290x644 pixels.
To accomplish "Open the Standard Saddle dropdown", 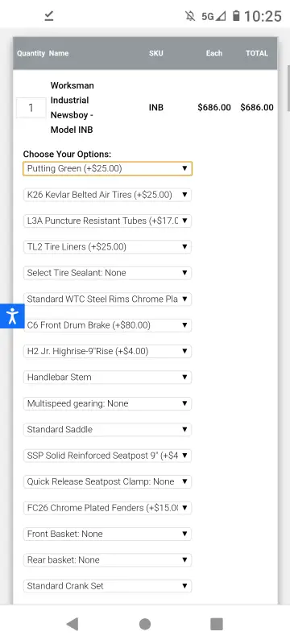I will pyautogui.click(x=108, y=429).
